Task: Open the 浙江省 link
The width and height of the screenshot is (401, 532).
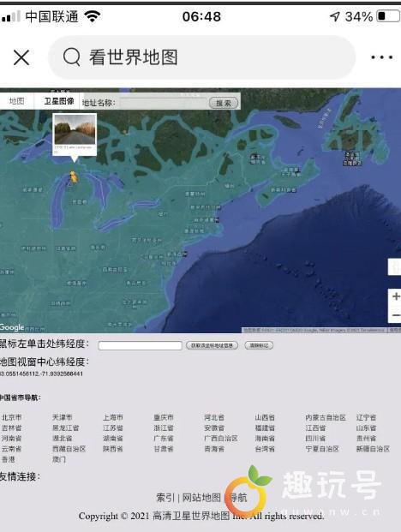Action: (x=164, y=427)
